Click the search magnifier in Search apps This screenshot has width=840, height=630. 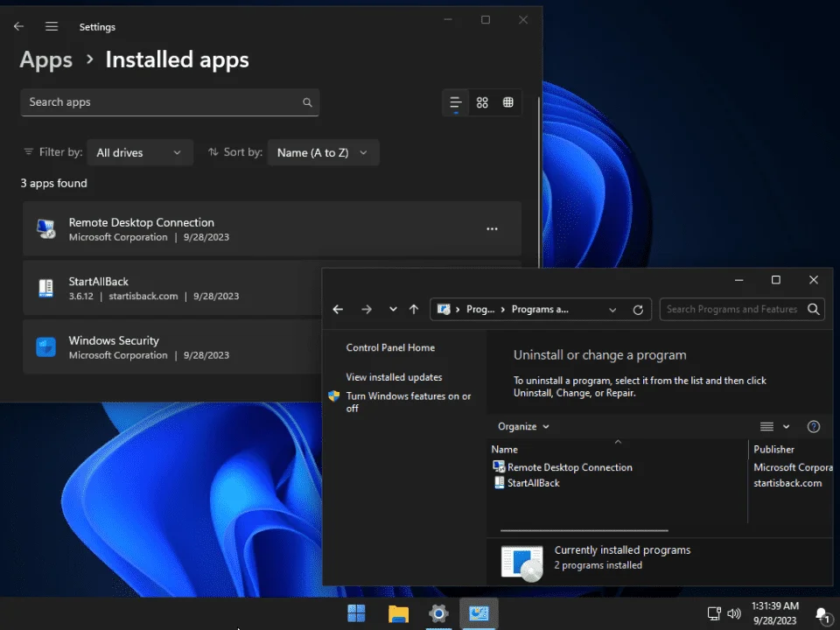point(307,102)
